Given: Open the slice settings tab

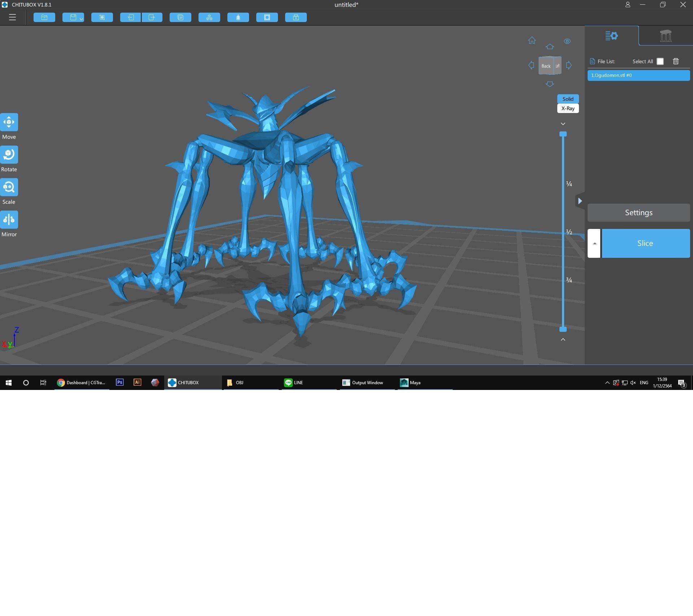Looking at the screenshot, I should 611,36.
